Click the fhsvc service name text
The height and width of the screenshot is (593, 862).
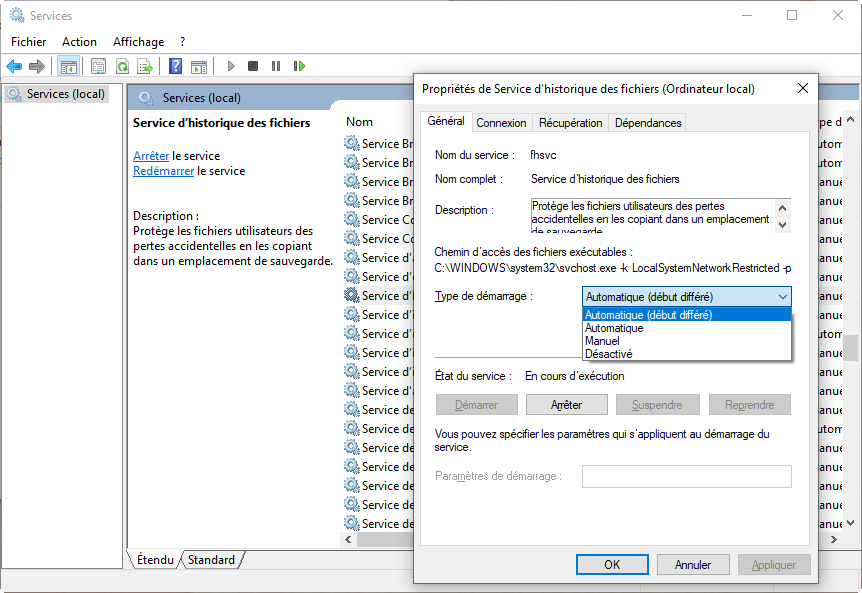(543, 156)
